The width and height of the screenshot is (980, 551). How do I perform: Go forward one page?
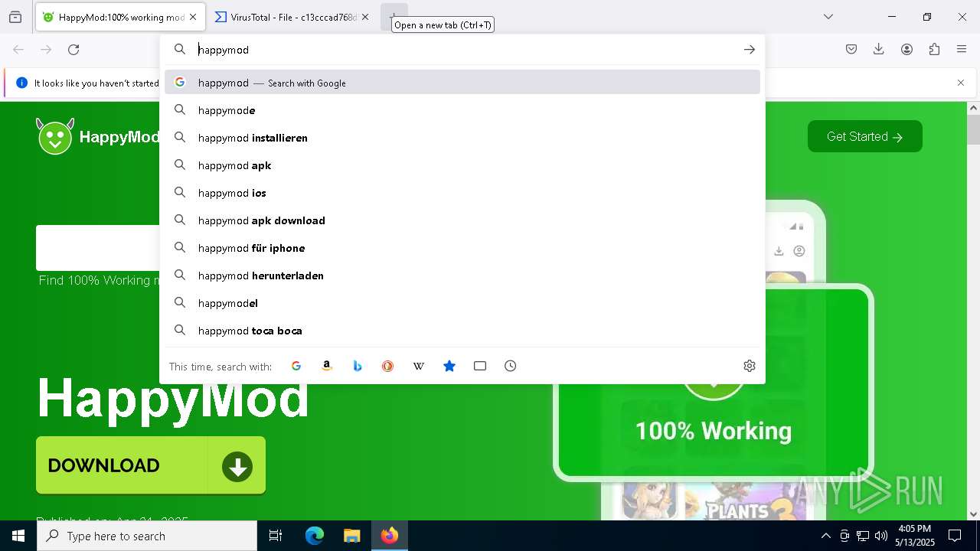click(x=46, y=50)
